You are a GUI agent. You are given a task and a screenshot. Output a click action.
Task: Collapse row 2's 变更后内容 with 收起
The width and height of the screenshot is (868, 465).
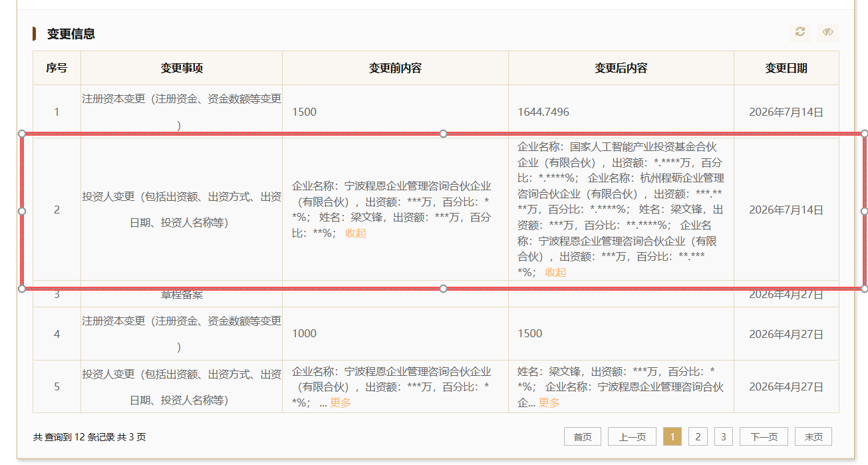point(556,272)
